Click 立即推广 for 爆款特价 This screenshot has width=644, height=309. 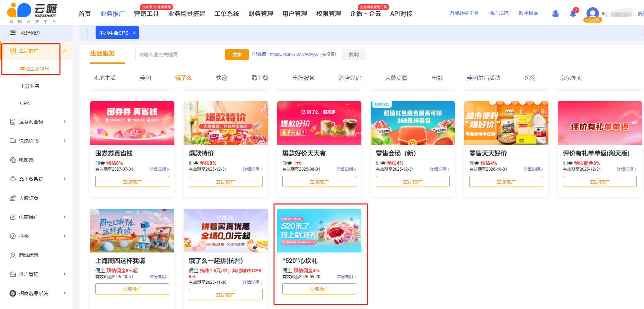tap(226, 181)
